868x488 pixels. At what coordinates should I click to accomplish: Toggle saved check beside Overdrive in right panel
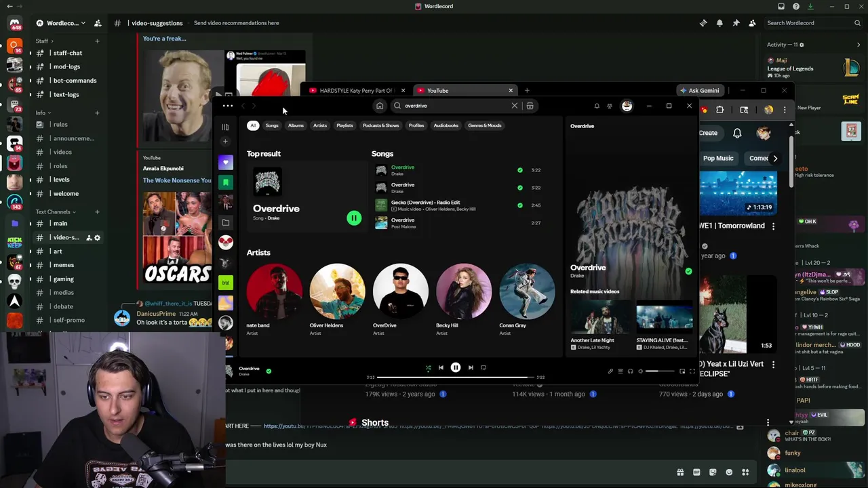[688, 271]
